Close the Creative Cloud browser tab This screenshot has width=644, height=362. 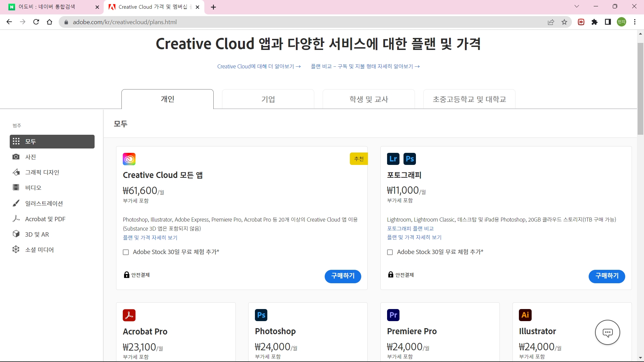[x=197, y=7]
